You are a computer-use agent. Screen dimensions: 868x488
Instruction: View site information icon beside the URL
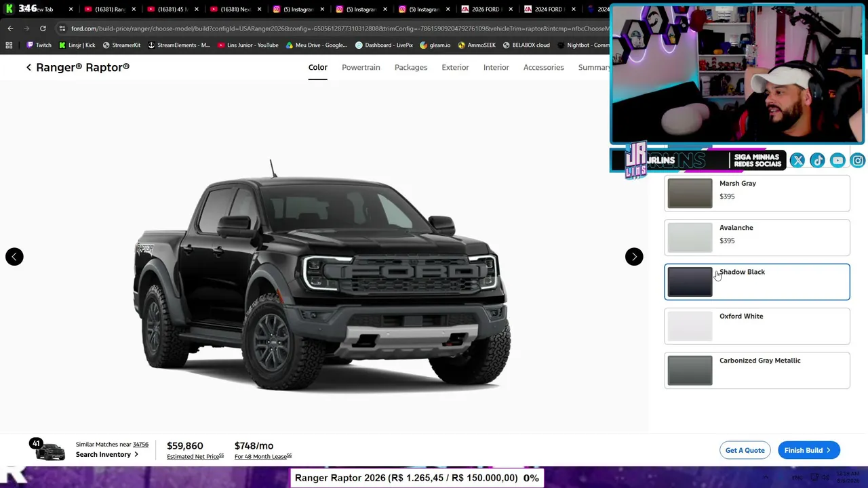62,28
